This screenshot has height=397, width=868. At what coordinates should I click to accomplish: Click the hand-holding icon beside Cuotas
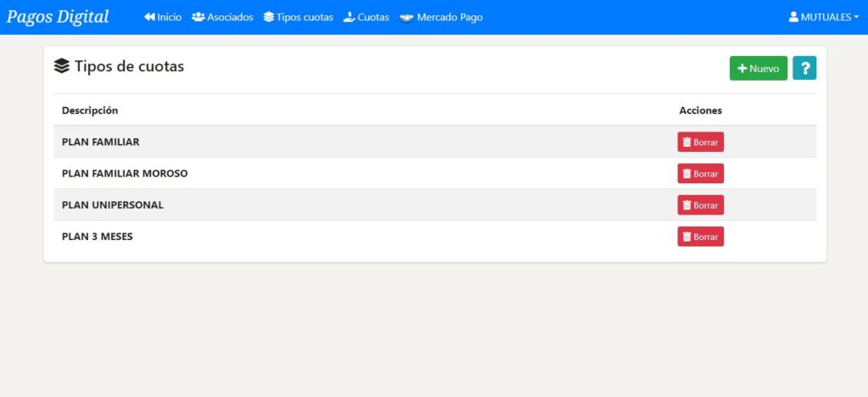(348, 17)
